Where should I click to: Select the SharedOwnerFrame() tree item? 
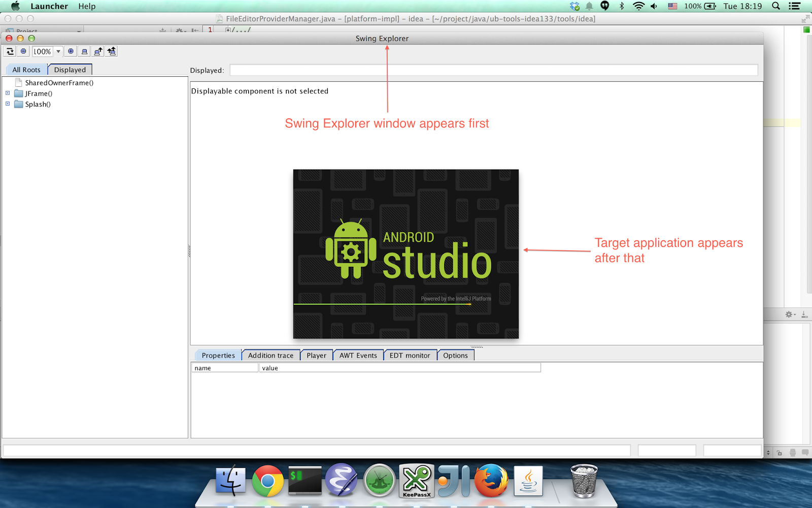59,82
